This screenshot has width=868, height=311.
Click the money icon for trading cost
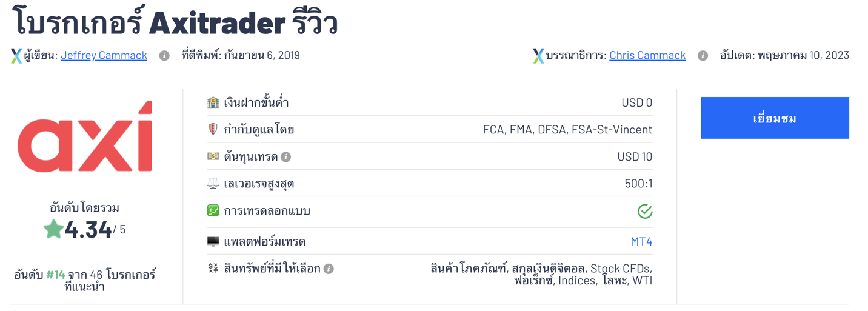pos(213,156)
